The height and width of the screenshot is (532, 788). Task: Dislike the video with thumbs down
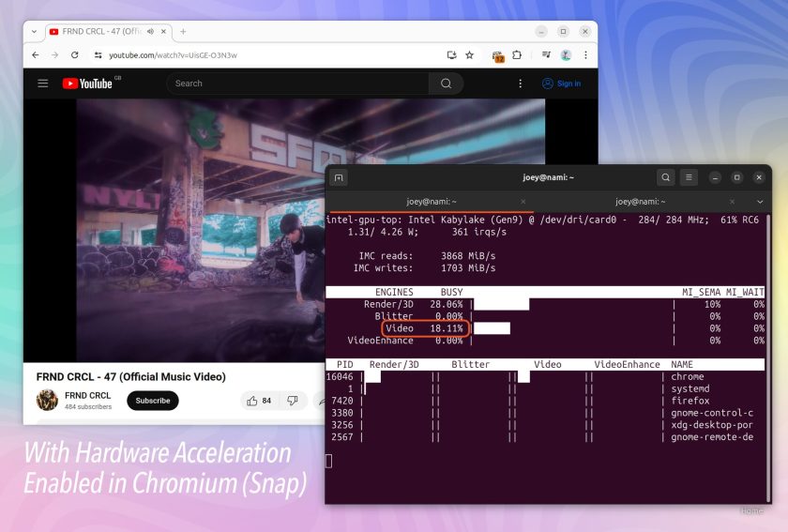pyautogui.click(x=292, y=401)
